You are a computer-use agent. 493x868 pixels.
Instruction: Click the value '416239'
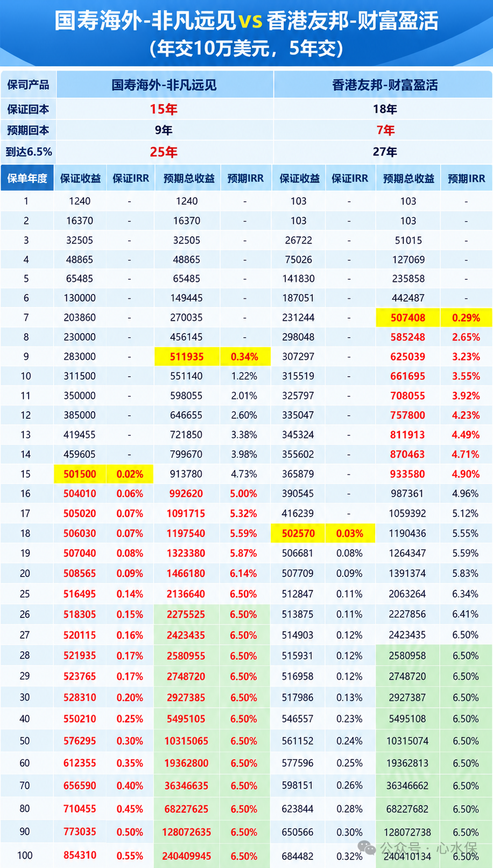coord(298,513)
